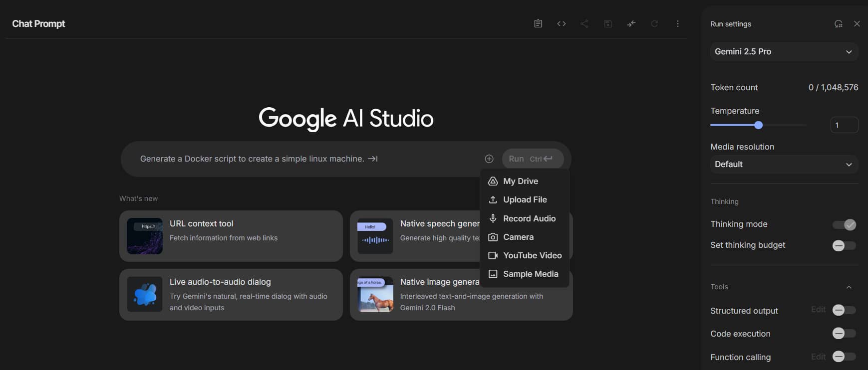Toggle Thinking mode switch
The width and height of the screenshot is (868, 370).
[845, 225]
